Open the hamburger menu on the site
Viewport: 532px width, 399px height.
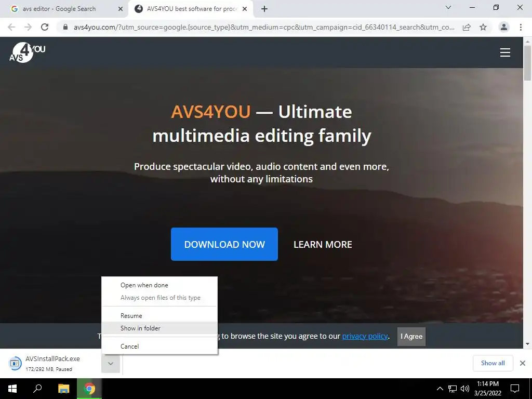tap(505, 52)
